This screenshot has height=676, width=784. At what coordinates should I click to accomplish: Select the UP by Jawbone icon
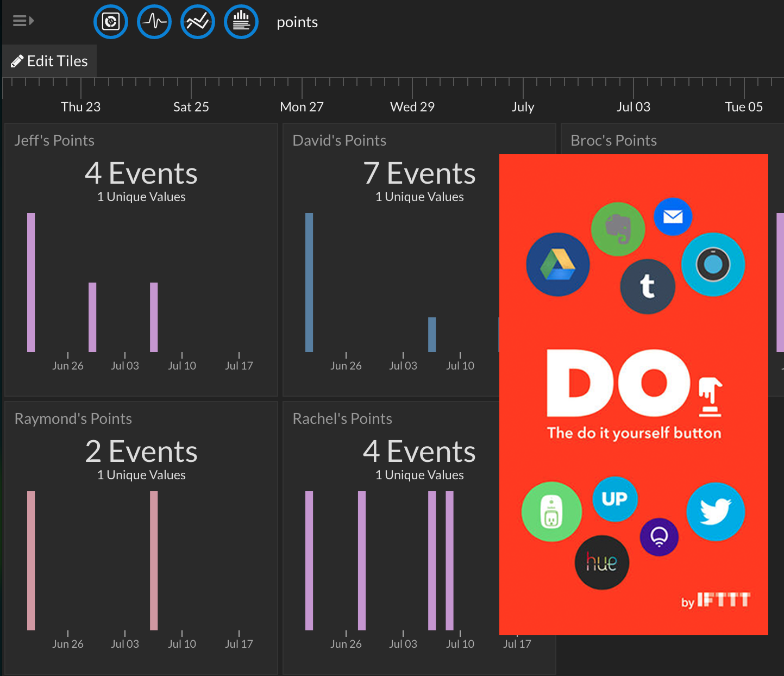614,499
